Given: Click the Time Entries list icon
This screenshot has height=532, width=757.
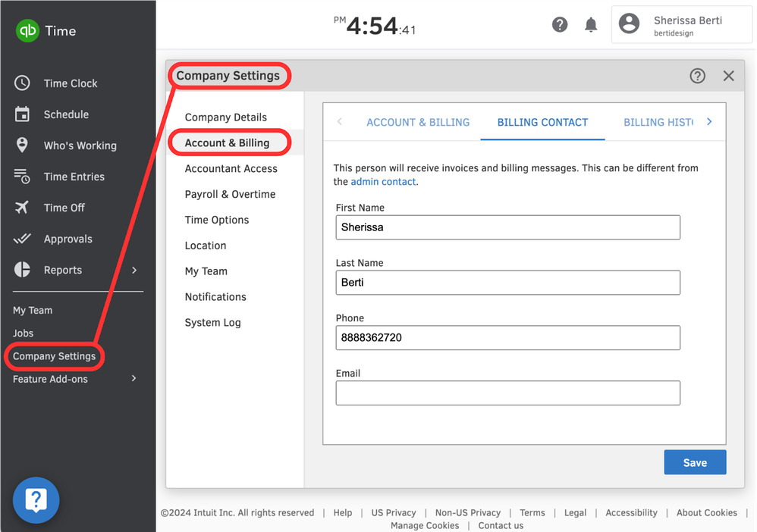Looking at the screenshot, I should [x=22, y=177].
